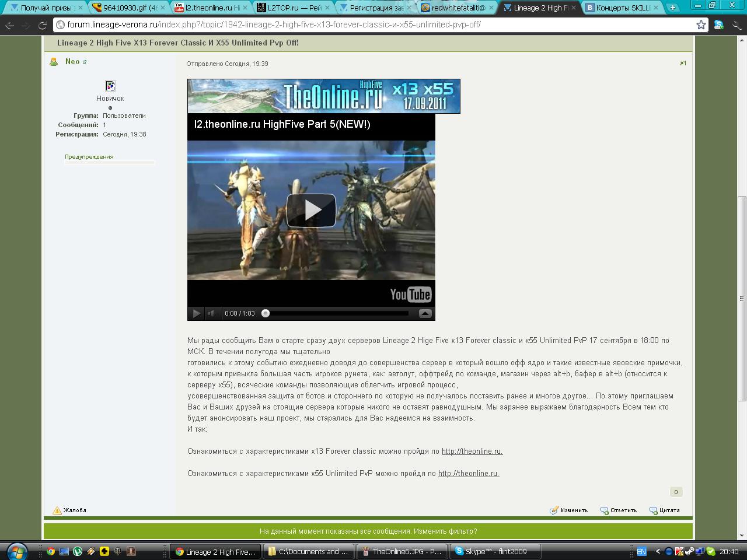Launch uTorrent from the quick launch bar
This screenshot has width=747, height=560.
coord(78,551)
